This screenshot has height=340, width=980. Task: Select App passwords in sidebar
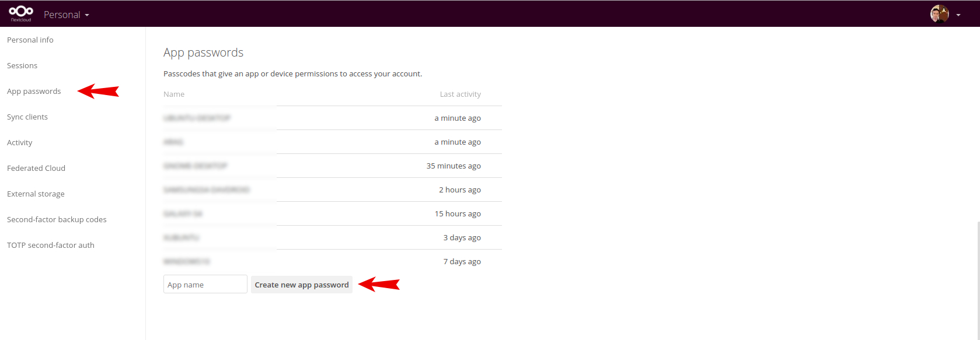pyautogui.click(x=34, y=91)
